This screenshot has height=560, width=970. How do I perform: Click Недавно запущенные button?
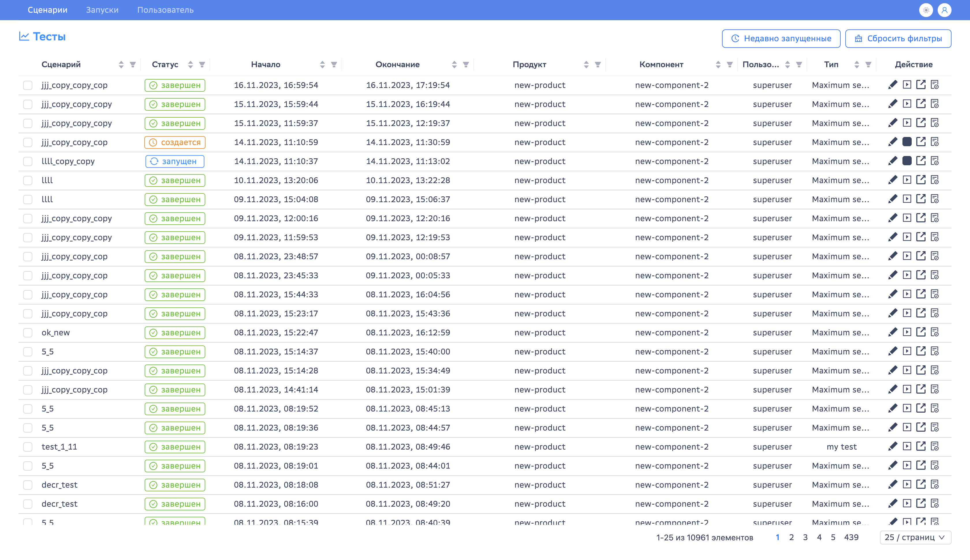tap(781, 38)
